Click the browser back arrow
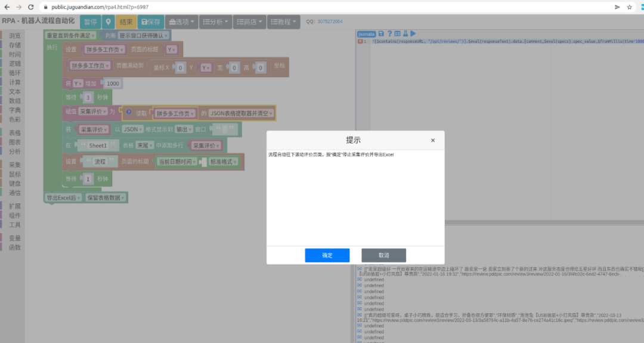 tap(7, 7)
